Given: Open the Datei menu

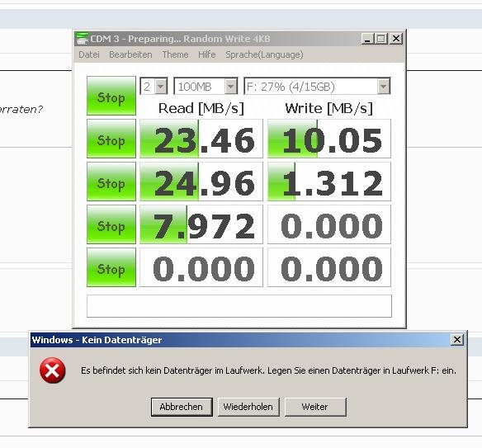Looking at the screenshot, I should (x=89, y=54).
